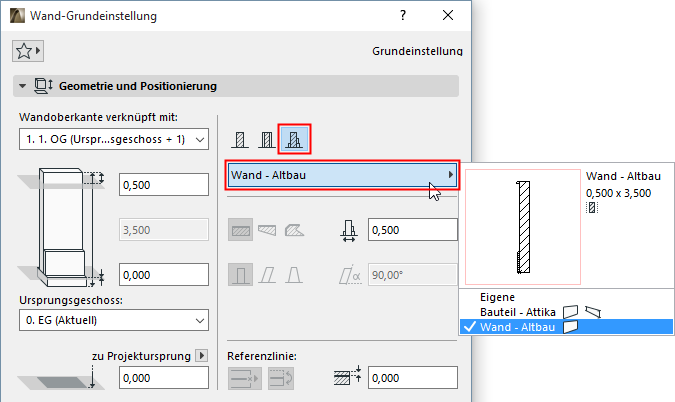Click the help question mark icon
The height and width of the screenshot is (402, 675).
402,16
